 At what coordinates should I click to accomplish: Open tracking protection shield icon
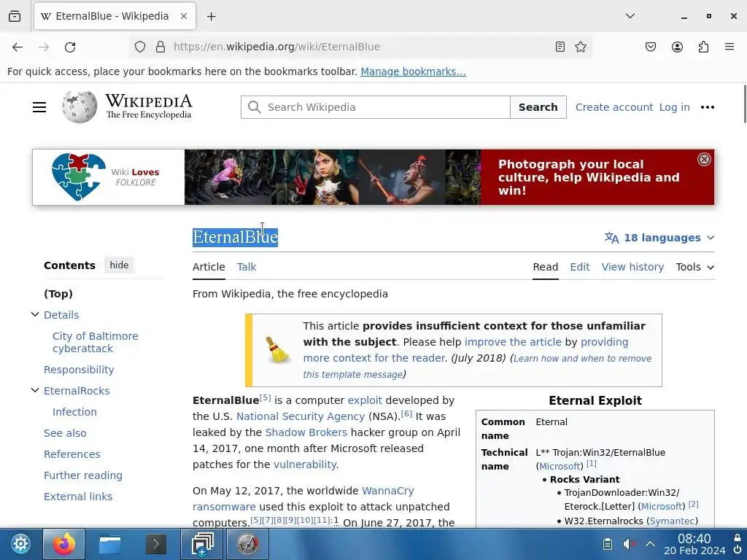point(139,47)
